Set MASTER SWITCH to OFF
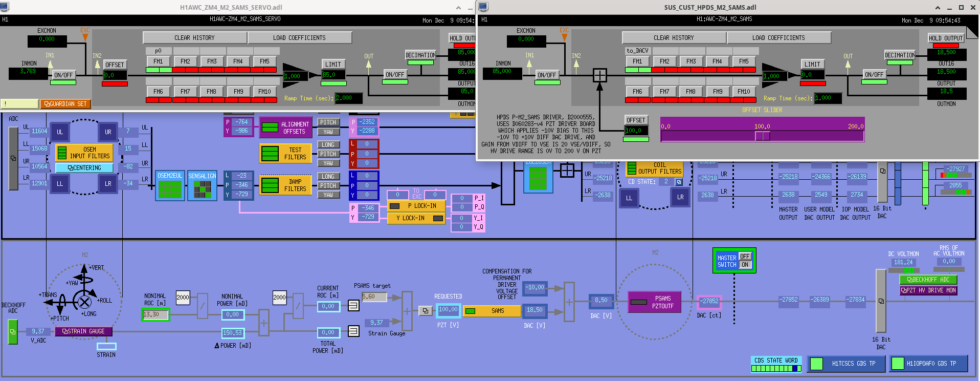The image size is (980, 381). (745, 256)
